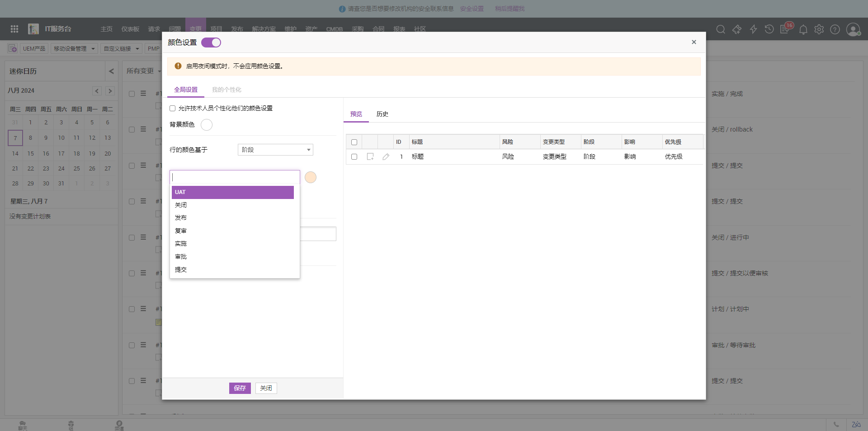Viewport: 868px width, 431px height.
Task: Tick the preview table header checkbox
Action: point(354,142)
